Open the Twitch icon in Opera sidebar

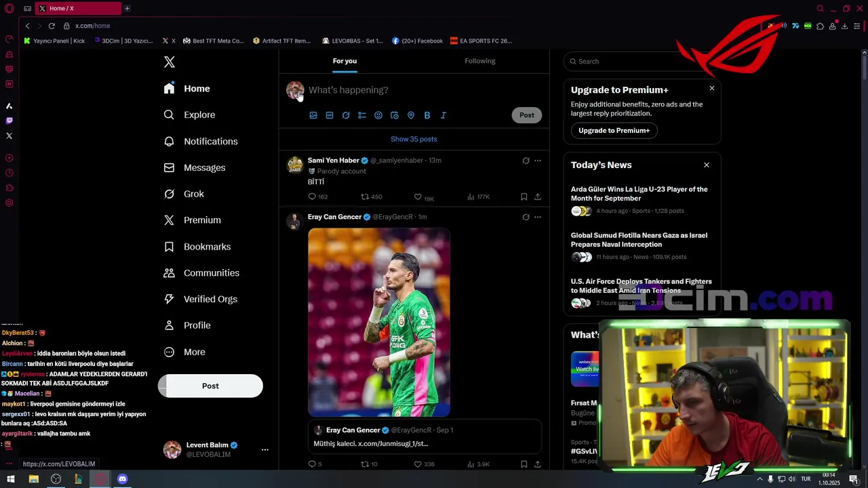click(9, 121)
